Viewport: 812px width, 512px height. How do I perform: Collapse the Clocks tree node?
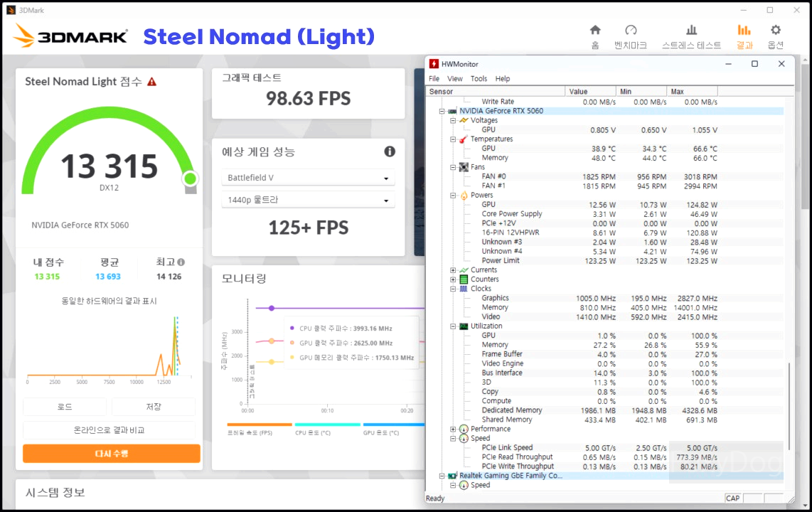453,289
